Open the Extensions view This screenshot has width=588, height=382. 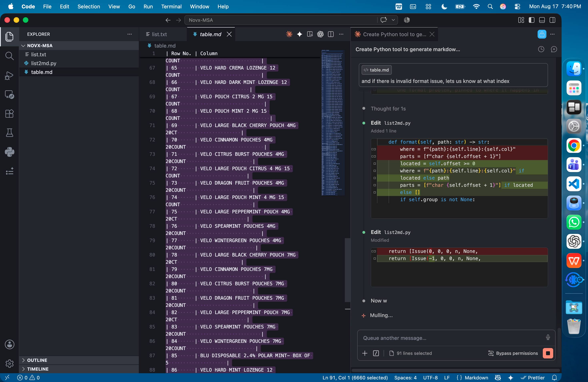pyautogui.click(x=9, y=113)
